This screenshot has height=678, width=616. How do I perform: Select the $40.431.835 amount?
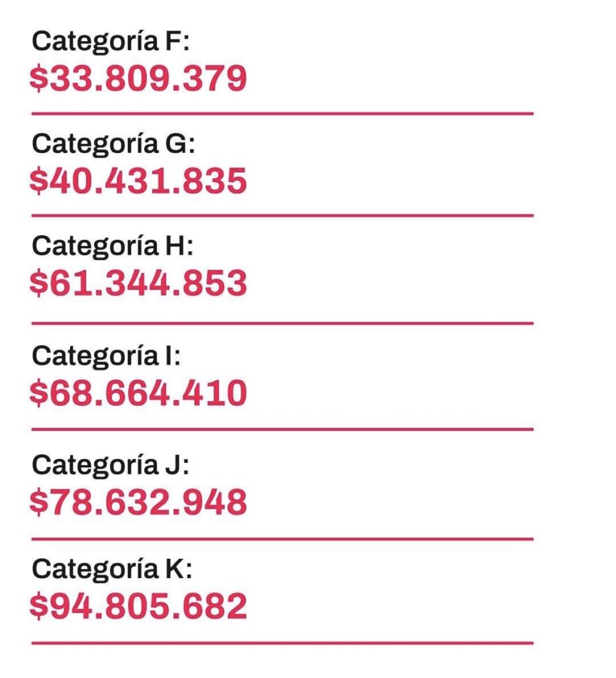pos(138,181)
